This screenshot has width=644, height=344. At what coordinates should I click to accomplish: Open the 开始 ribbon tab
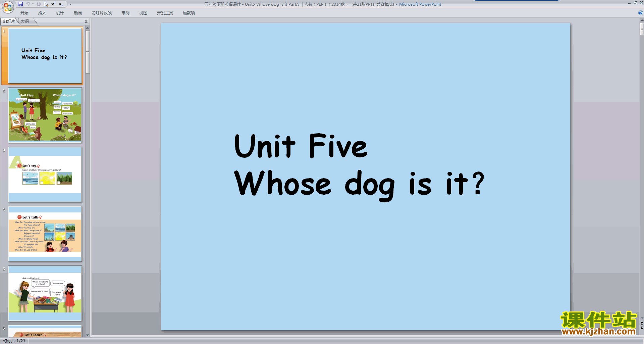[x=24, y=13]
